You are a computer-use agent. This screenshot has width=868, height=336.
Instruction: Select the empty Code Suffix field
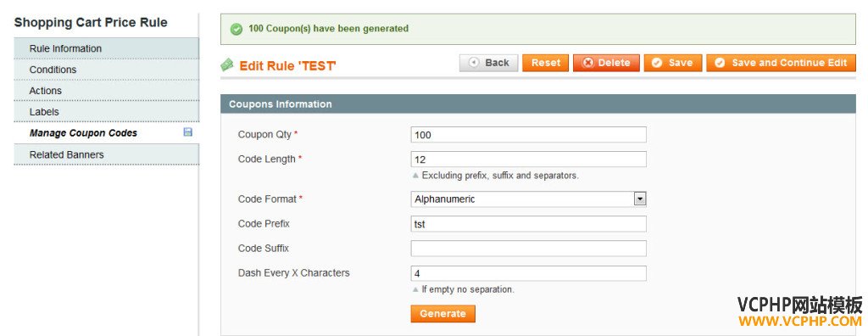[x=529, y=249]
